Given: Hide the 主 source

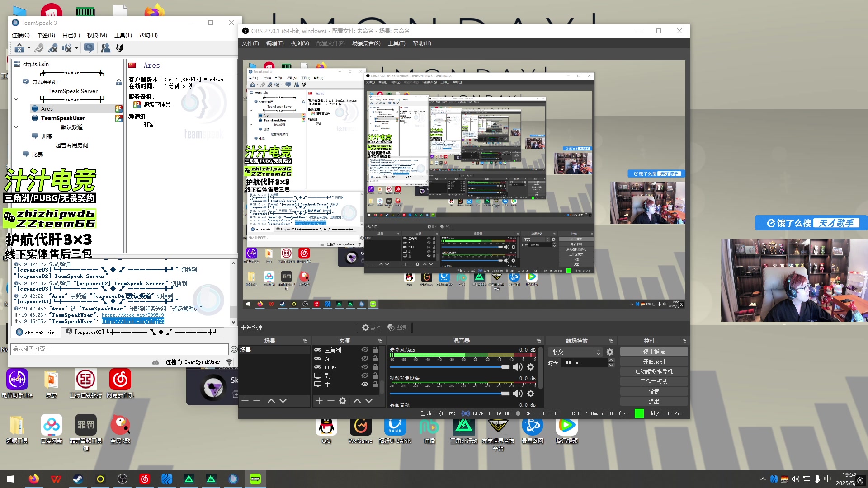Looking at the screenshot, I should click(x=364, y=385).
